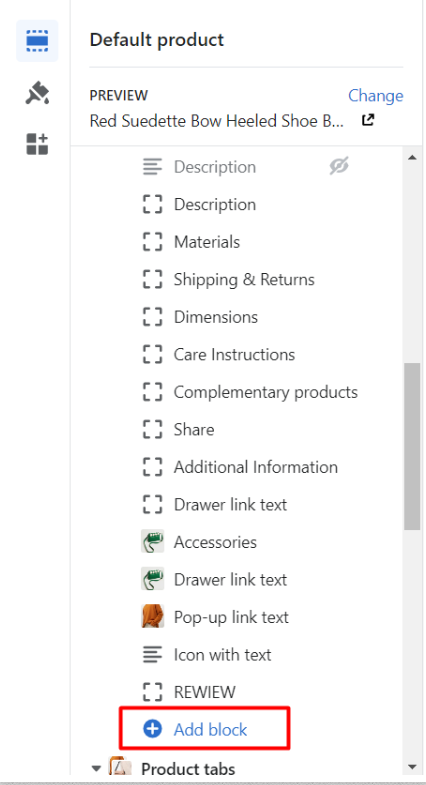
Task: Open Theme settings paintbrush icon
Action: click(37, 93)
